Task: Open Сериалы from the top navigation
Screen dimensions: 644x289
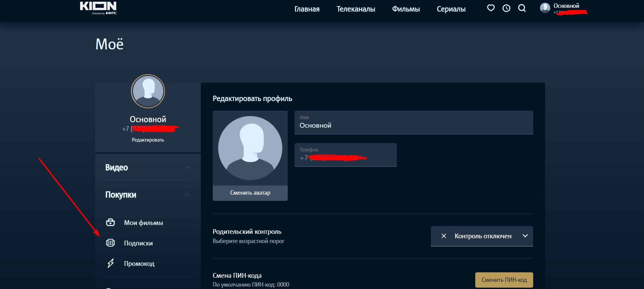Action: 451,9
